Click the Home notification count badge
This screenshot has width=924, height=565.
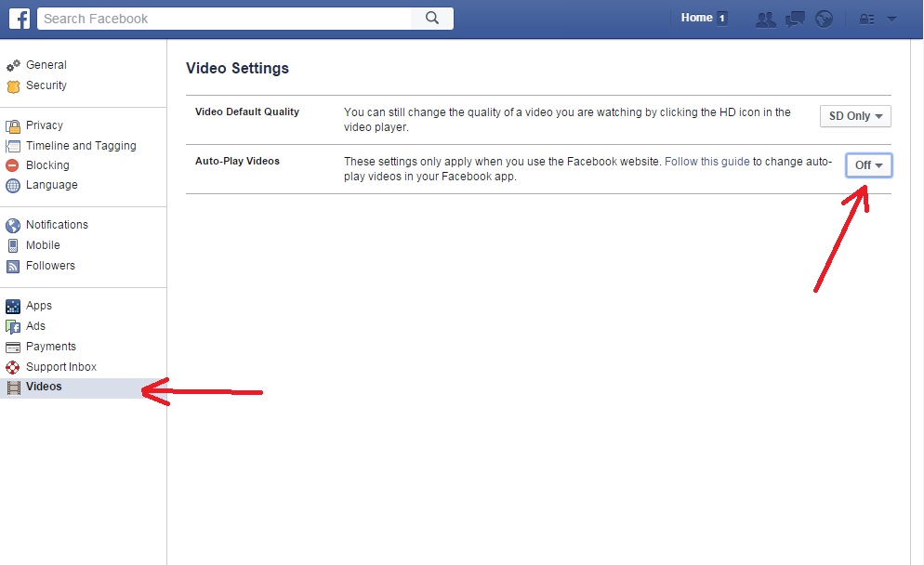click(722, 19)
